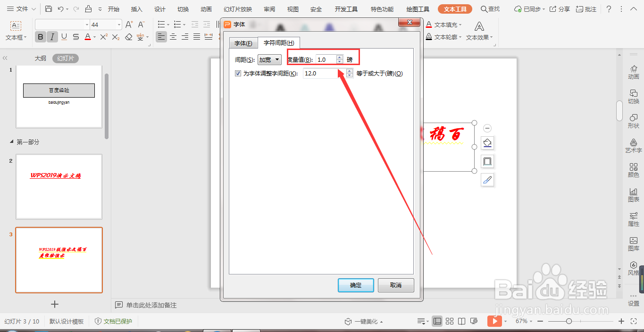This screenshot has height=332, width=644.
Task: Select slide 1 thumbnail 百度经验
Action: 59,96
